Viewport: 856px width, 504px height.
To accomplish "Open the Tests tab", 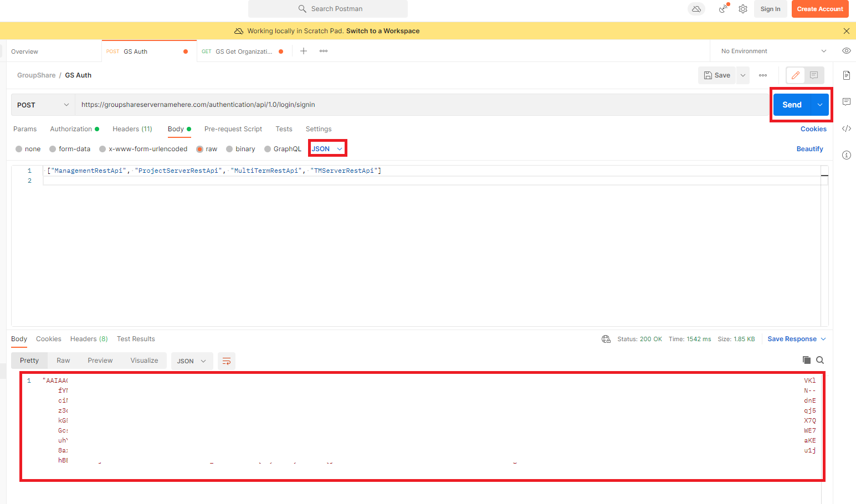I will coord(284,129).
